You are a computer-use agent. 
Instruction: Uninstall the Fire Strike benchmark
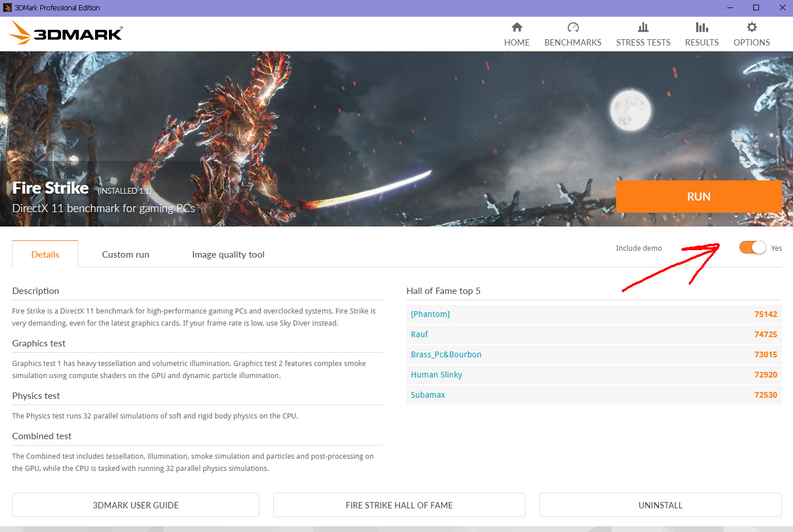point(660,505)
